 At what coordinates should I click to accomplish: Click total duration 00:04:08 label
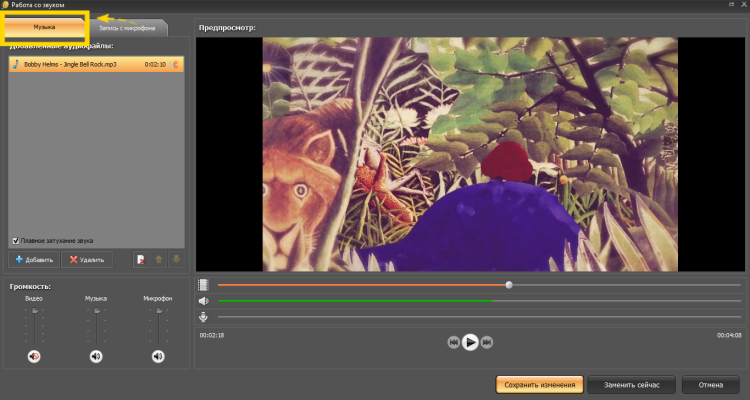click(729, 335)
